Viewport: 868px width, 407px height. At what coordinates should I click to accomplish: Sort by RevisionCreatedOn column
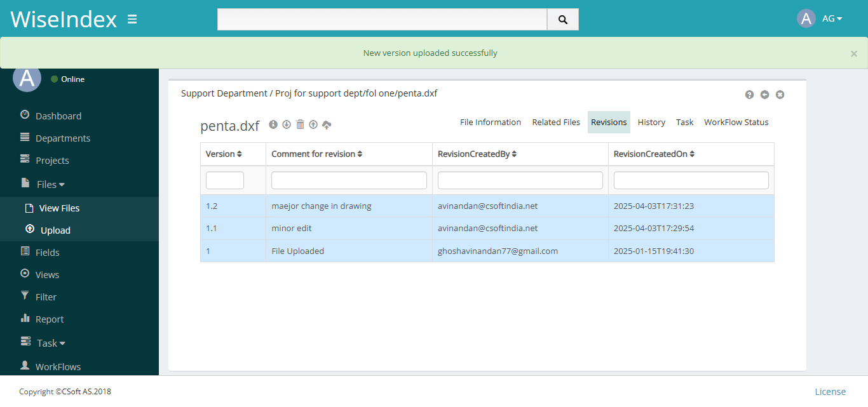[654, 154]
